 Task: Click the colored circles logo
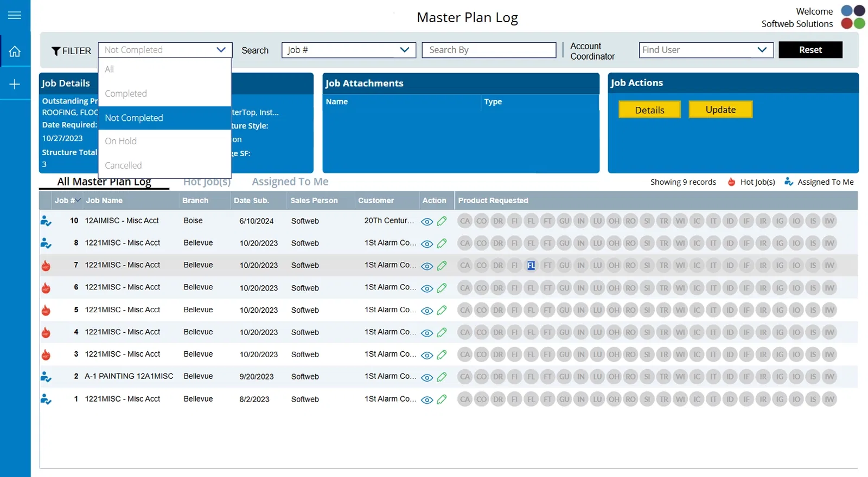pos(853,17)
